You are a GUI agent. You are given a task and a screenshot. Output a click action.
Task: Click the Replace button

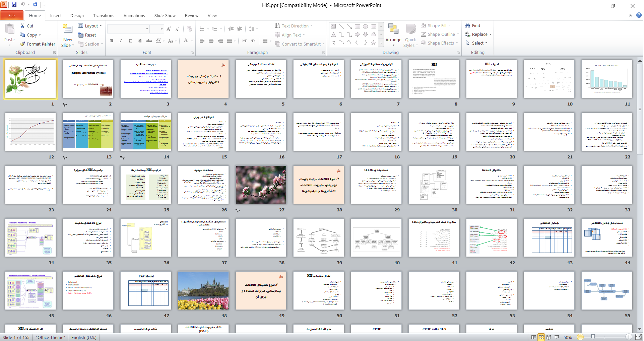pyautogui.click(x=478, y=34)
